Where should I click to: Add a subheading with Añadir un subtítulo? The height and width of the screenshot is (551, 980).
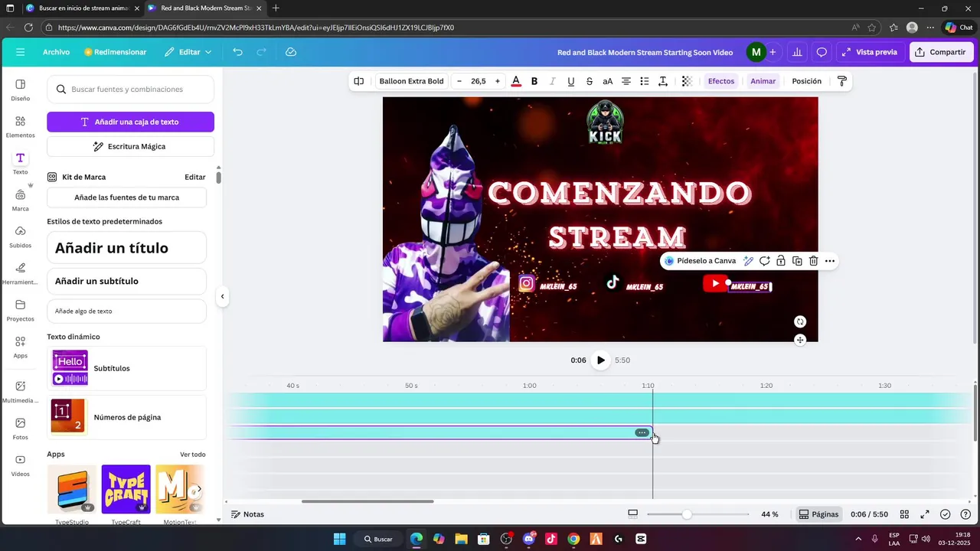pyautogui.click(x=127, y=281)
